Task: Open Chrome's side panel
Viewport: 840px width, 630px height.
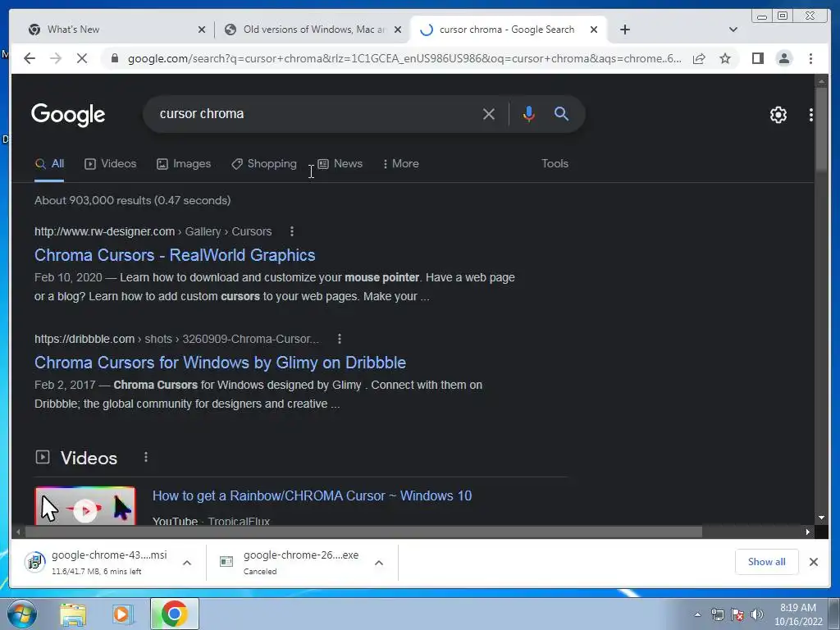Action: pos(757,58)
